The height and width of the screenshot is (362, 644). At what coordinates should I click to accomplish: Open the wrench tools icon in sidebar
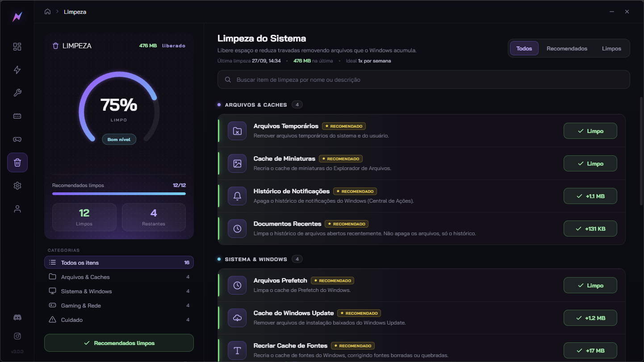click(17, 93)
